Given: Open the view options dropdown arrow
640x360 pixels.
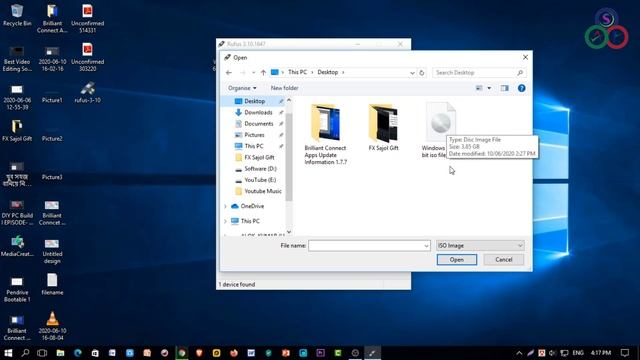Looking at the screenshot, I should 489,88.
